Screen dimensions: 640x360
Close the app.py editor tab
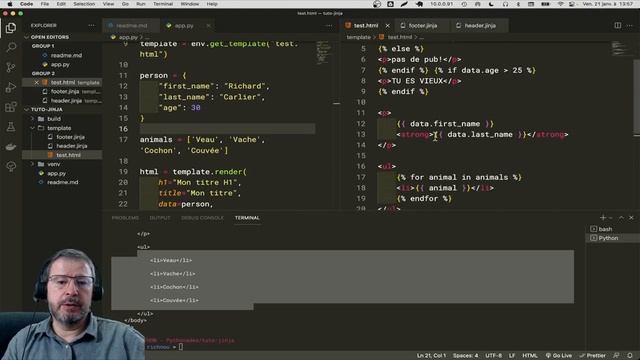(x=209, y=25)
